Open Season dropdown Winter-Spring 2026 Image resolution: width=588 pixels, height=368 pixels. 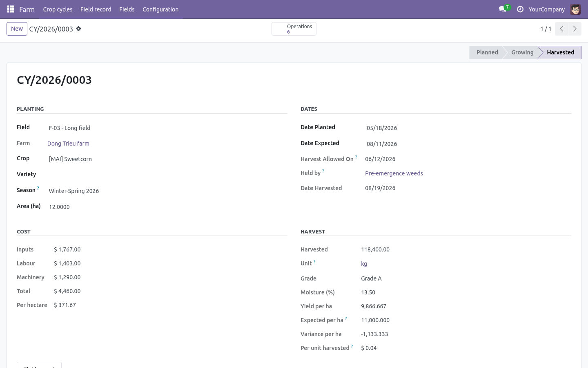click(x=168, y=191)
